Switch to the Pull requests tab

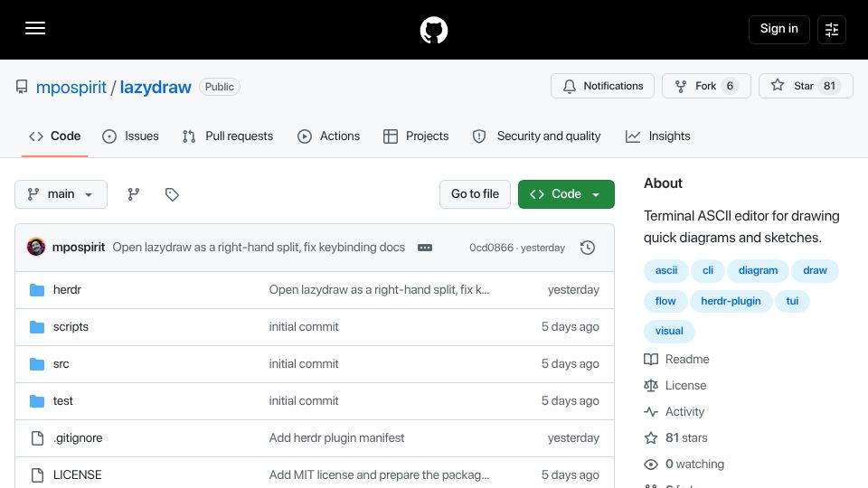pos(228,136)
